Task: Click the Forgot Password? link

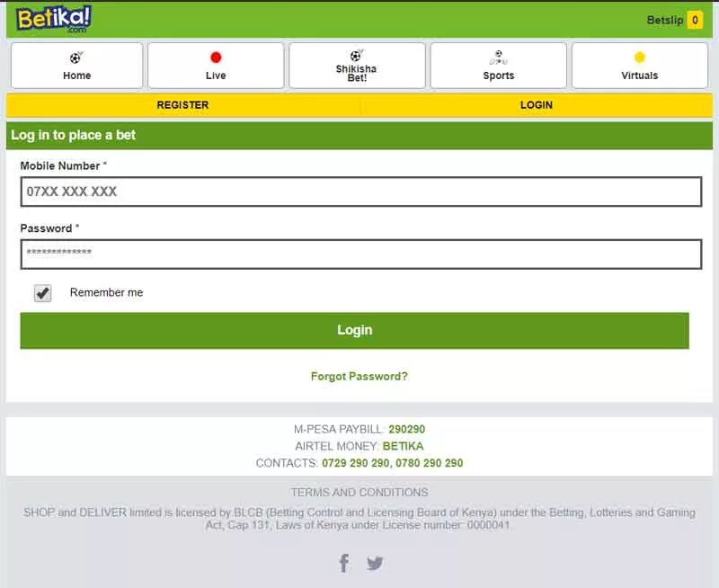Action: [359, 377]
